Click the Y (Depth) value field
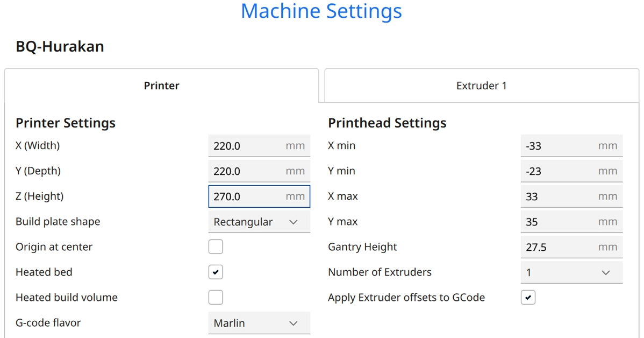Viewport: 644px width, 338px height. [247, 171]
